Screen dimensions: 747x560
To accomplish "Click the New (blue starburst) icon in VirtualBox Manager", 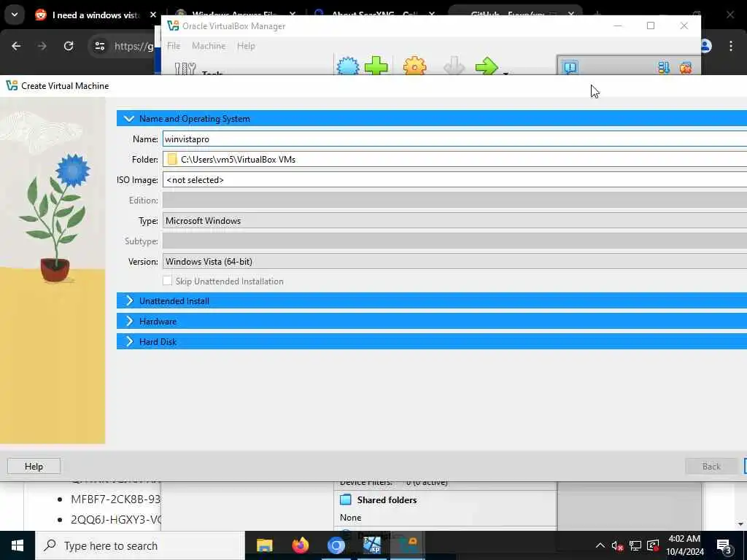I will click(348, 66).
